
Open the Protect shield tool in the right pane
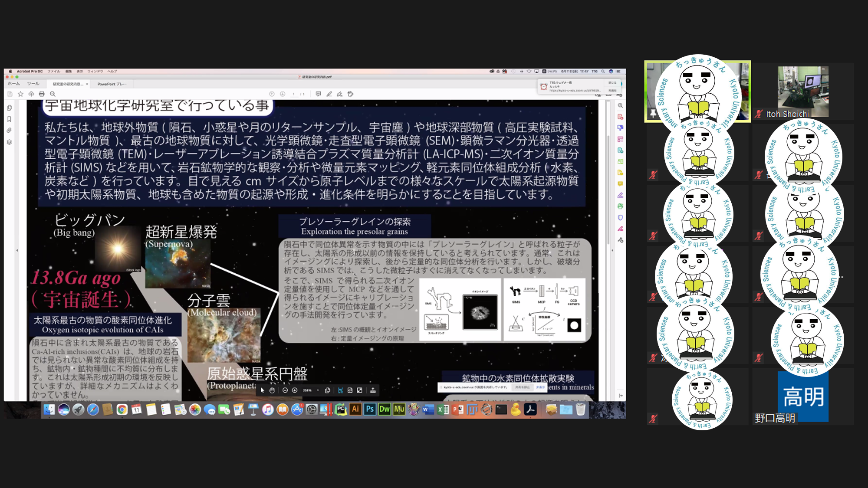620,218
